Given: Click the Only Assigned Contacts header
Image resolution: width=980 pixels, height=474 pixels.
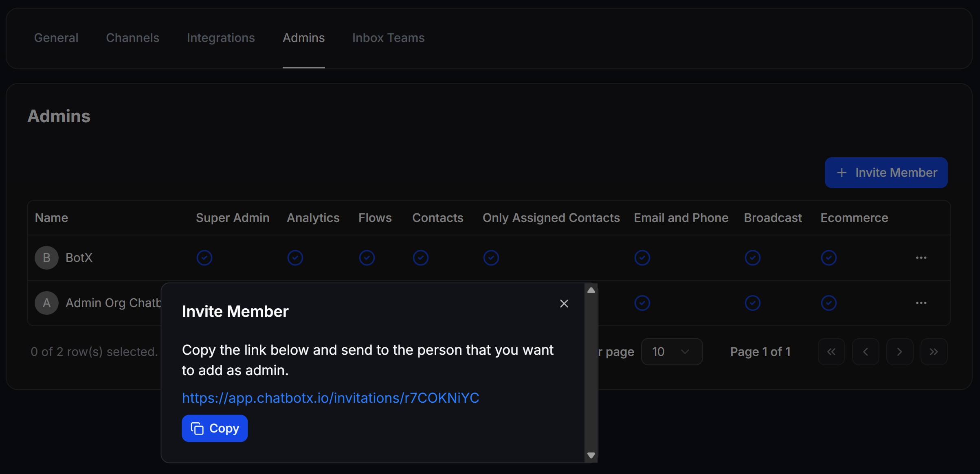Looking at the screenshot, I should click(x=551, y=218).
